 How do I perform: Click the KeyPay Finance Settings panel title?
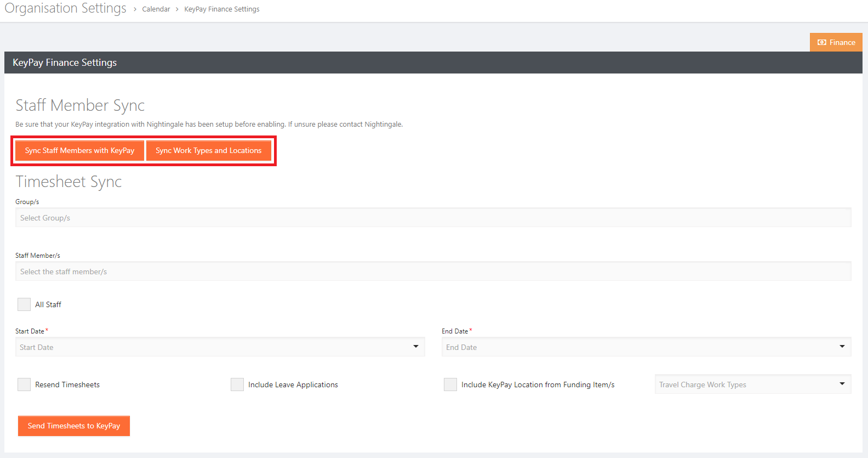tap(65, 63)
